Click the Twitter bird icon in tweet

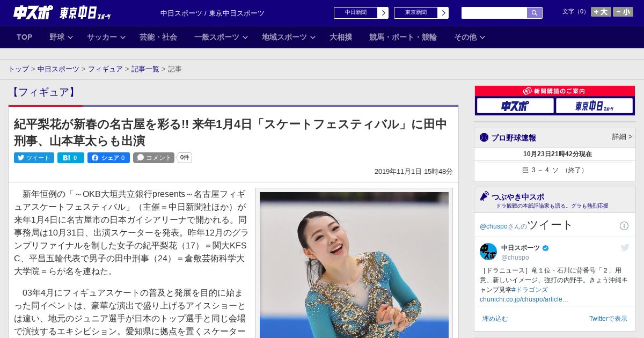click(x=625, y=247)
